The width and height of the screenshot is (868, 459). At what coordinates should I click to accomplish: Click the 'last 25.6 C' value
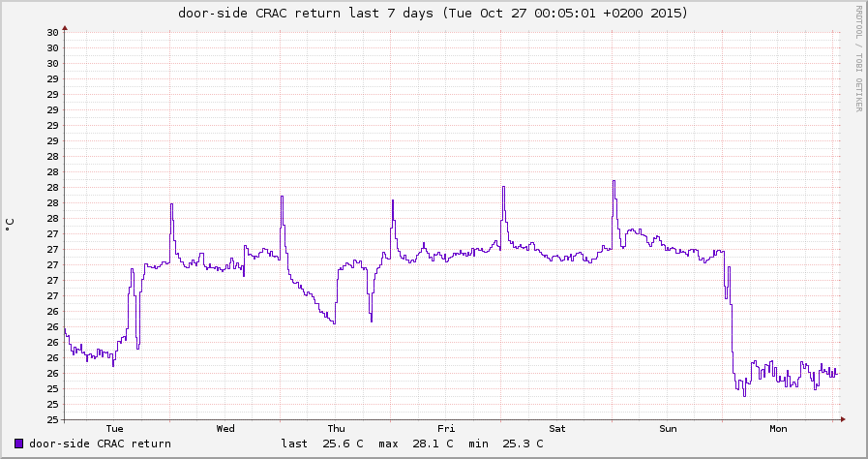[x=322, y=444]
